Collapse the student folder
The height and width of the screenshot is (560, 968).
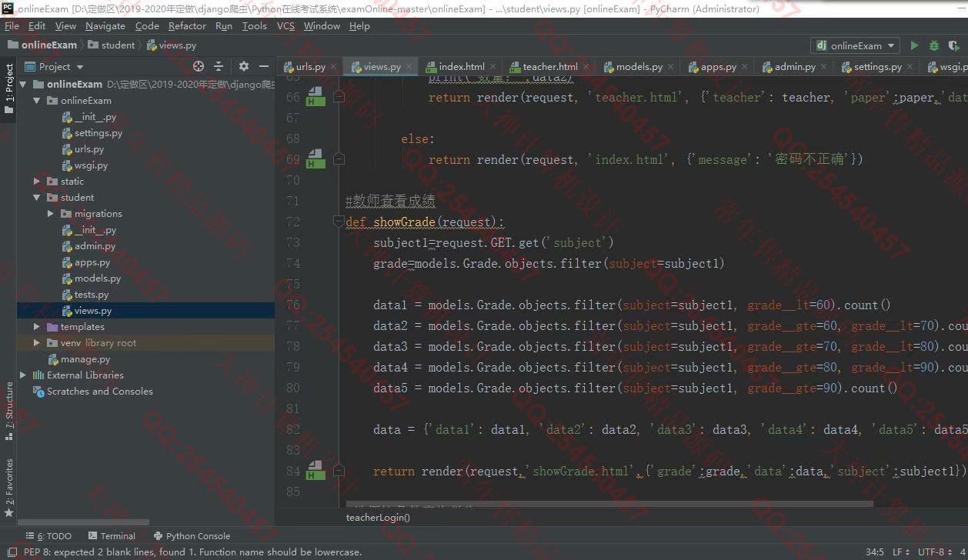[37, 198]
